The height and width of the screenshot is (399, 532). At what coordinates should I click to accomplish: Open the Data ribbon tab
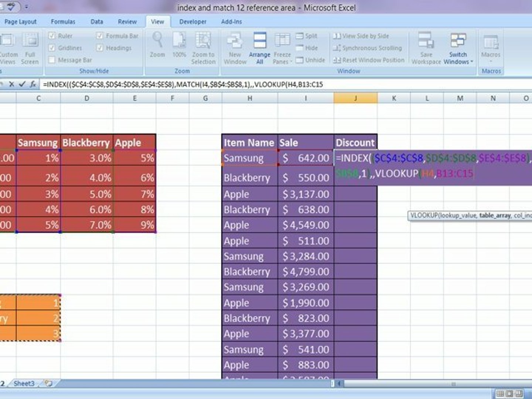coord(97,22)
